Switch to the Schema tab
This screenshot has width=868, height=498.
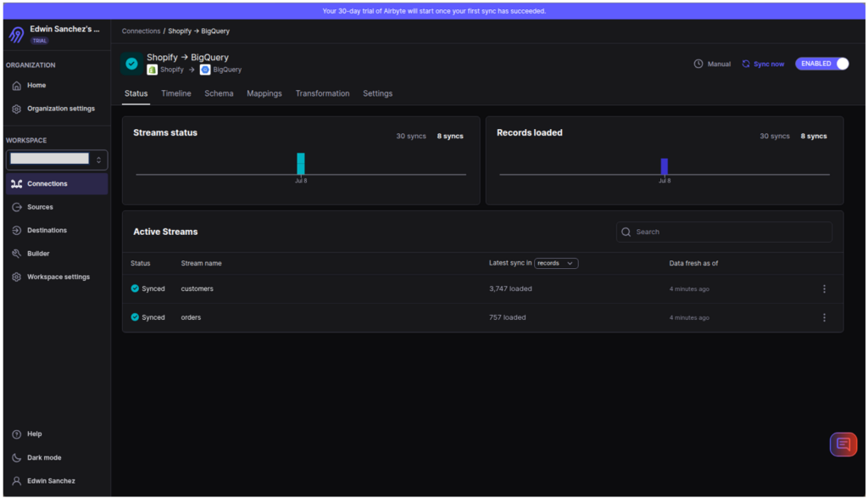click(x=219, y=93)
